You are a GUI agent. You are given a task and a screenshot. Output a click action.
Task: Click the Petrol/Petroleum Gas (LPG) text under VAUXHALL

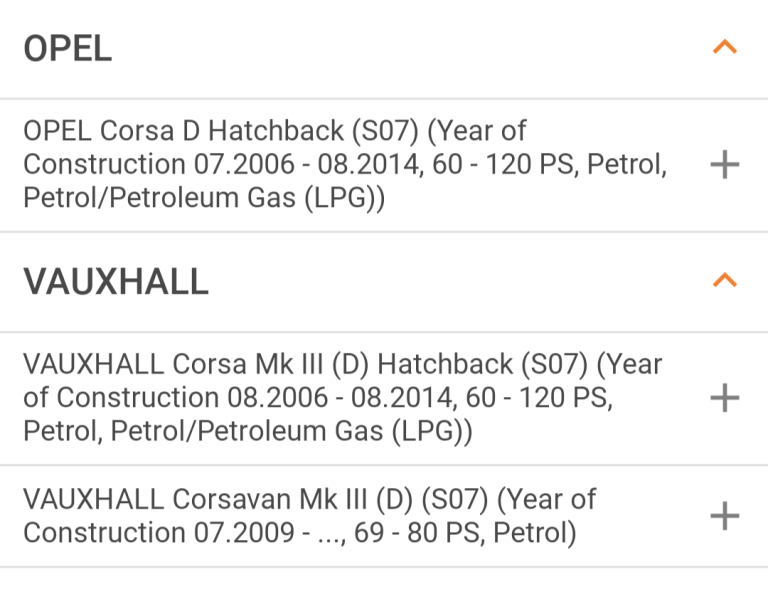point(291,432)
